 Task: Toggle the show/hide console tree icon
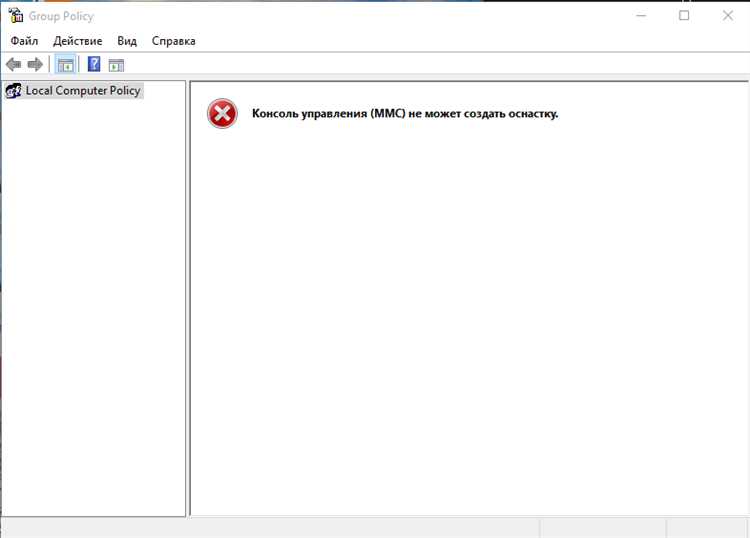point(66,65)
